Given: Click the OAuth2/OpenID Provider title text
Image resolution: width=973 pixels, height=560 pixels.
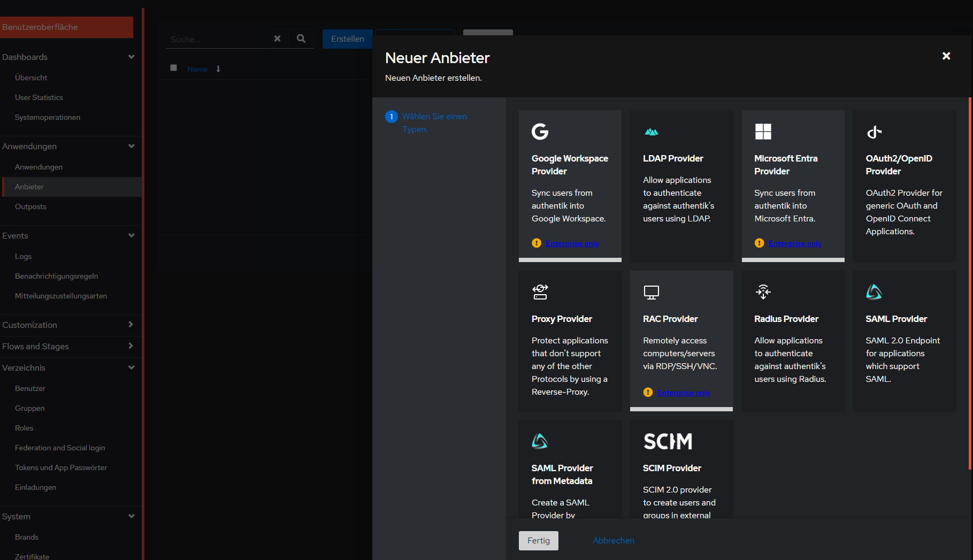Looking at the screenshot, I should tap(899, 165).
